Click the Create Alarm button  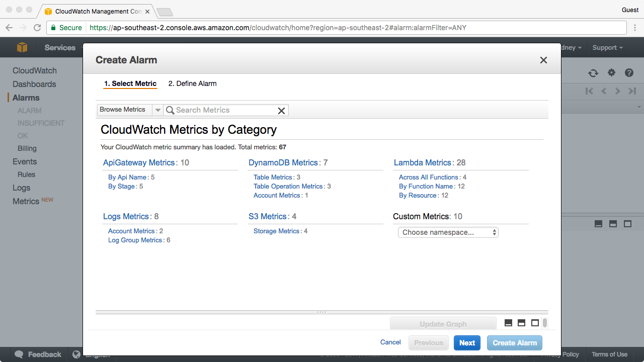(515, 343)
